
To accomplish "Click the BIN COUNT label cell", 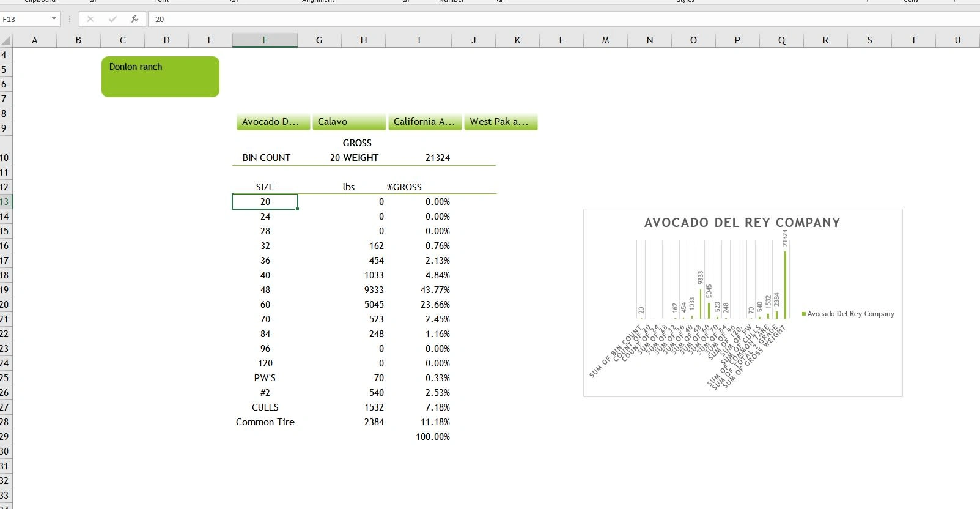I will 265,158.
